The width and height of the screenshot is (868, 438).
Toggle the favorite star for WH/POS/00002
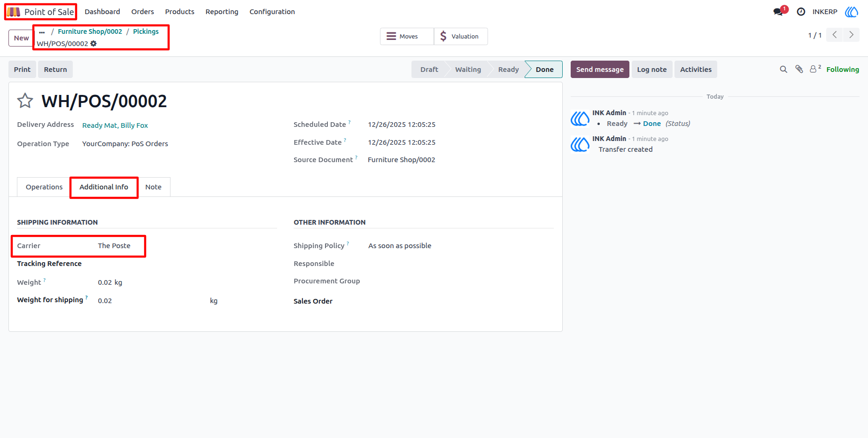click(x=25, y=101)
